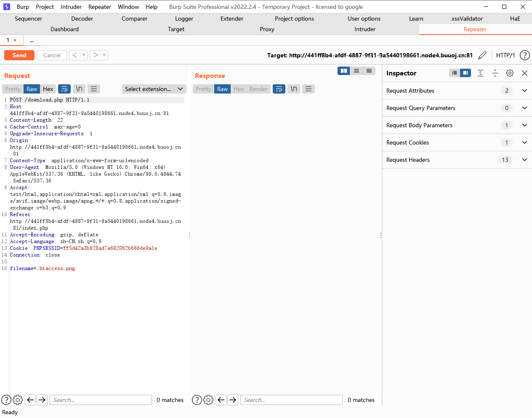The width and height of the screenshot is (532, 418).
Task: Switch to the Proxy tab
Action: 267,29
